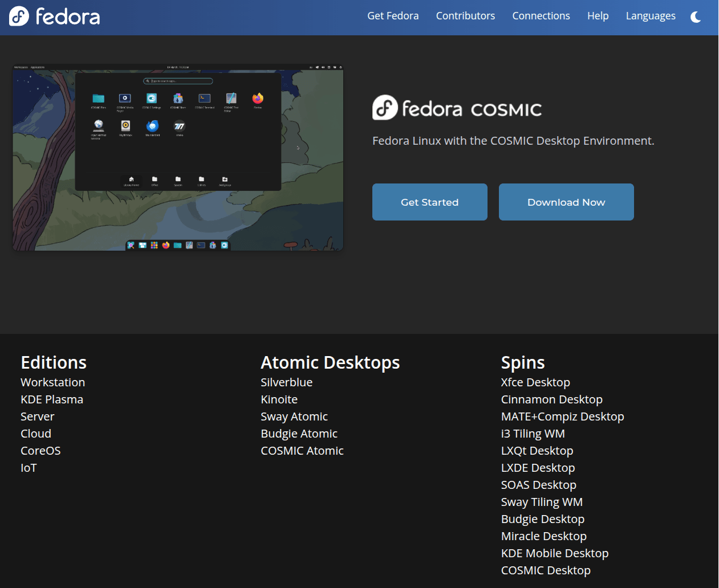719x588 pixels.
Task: Open the Silverblue link
Action: tap(287, 382)
